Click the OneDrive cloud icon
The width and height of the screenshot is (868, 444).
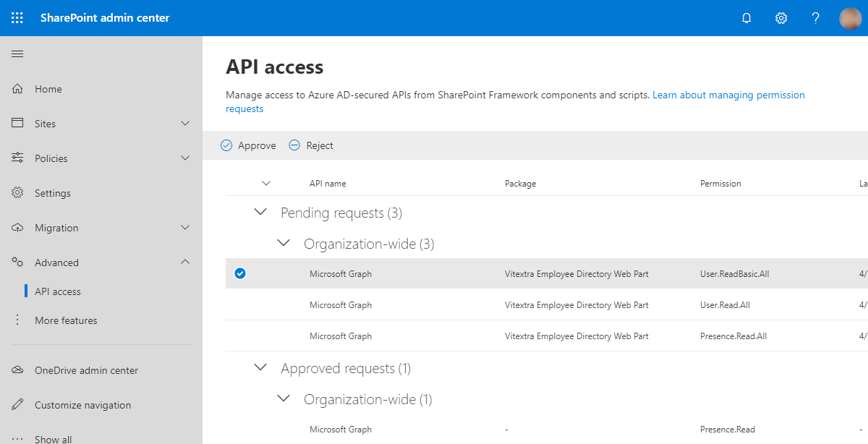point(18,370)
